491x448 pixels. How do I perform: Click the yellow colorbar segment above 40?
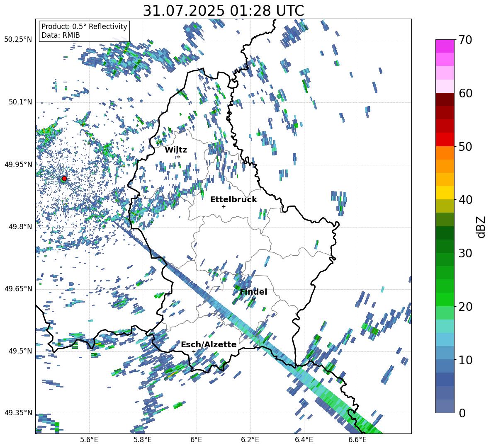tap(445, 193)
